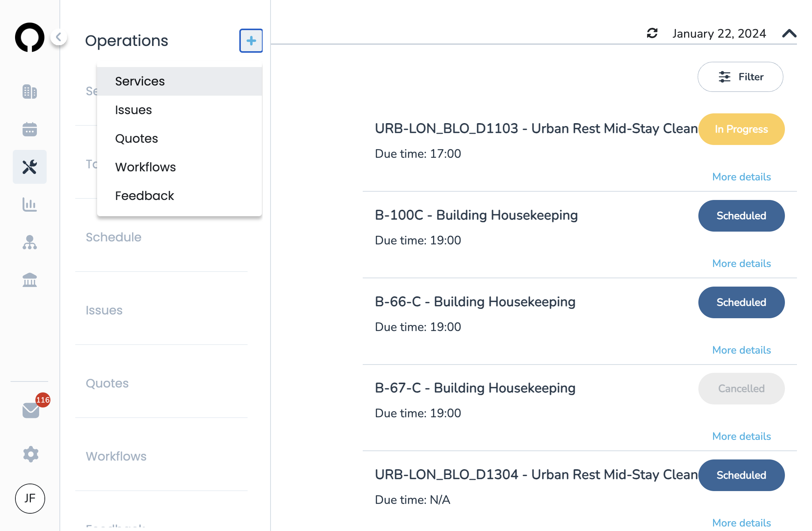
Task: Open the Filter button
Action: pyautogui.click(x=740, y=77)
